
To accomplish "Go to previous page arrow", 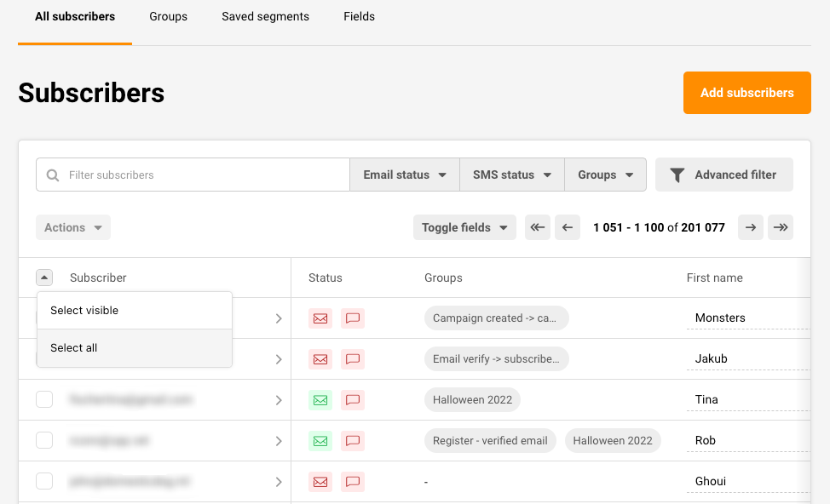I will coord(568,227).
